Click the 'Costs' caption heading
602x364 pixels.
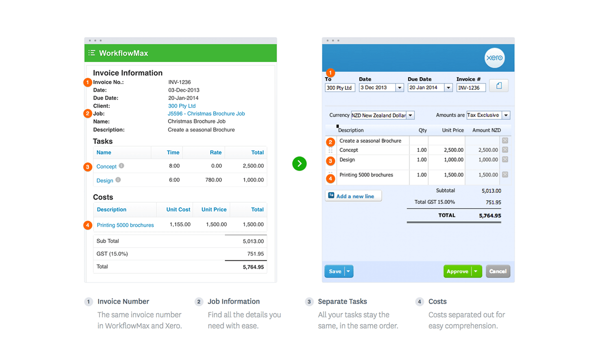pos(437,301)
